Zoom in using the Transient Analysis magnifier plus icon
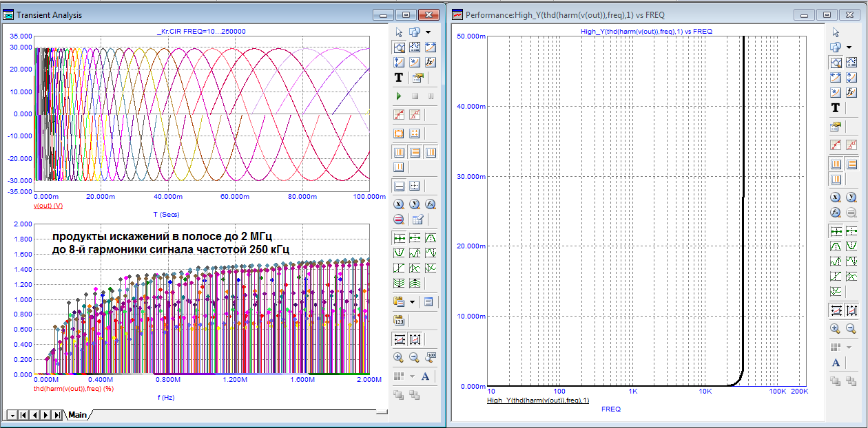868x428 pixels. tap(399, 357)
